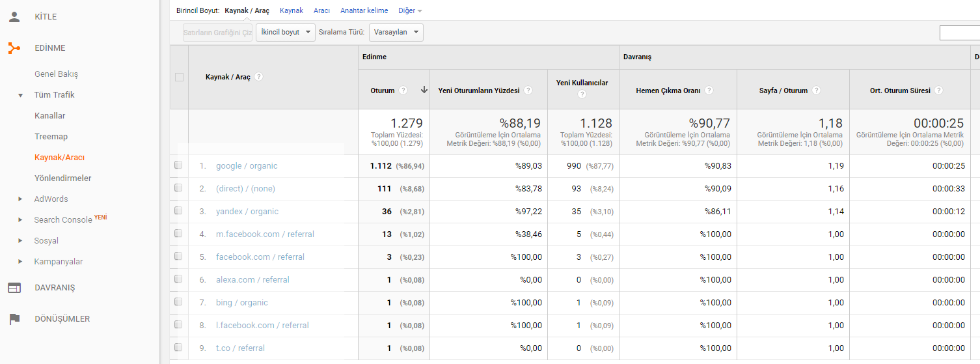This screenshot has height=364, width=980.
Task: Show help icon for Sayfa / Oturum
Action: tap(816, 91)
